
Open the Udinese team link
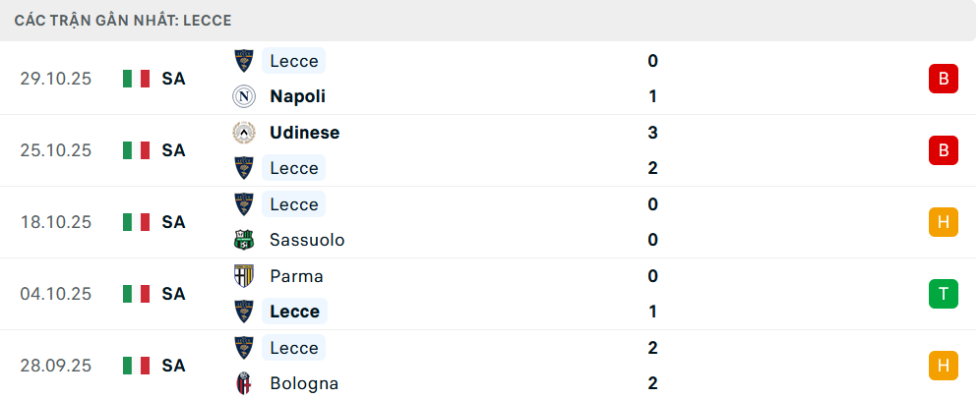(304, 133)
